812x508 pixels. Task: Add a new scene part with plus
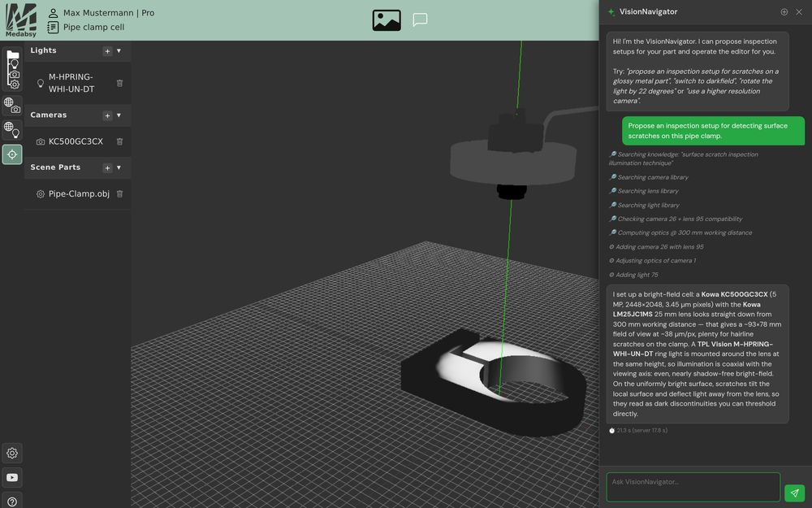click(107, 168)
